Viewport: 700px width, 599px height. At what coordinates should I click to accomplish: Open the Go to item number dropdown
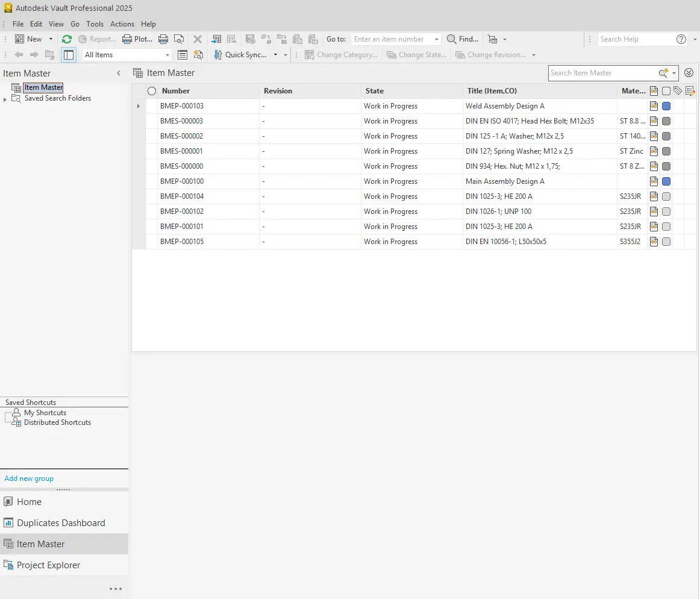point(436,39)
